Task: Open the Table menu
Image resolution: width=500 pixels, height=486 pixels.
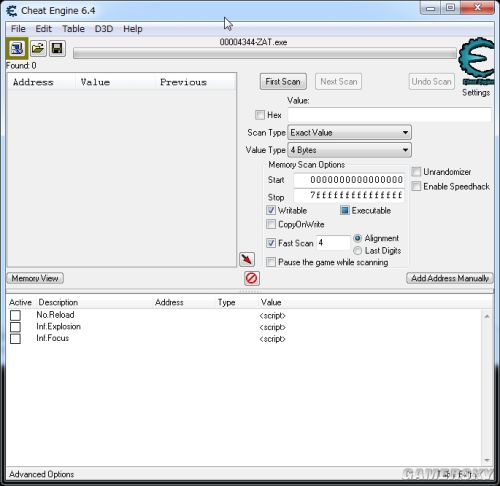Action: click(73, 29)
